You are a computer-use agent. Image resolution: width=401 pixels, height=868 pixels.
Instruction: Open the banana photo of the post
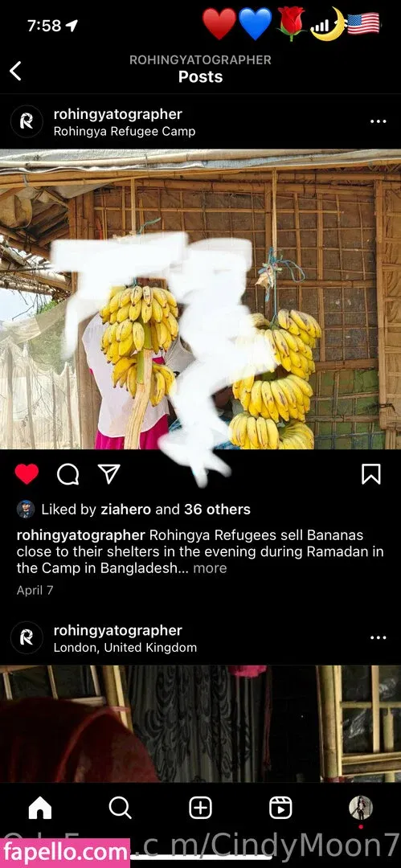click(x=201, y=299)
